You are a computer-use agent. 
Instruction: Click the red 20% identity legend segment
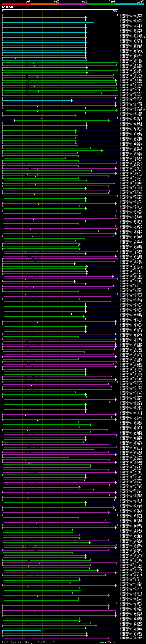click(16, 4)
